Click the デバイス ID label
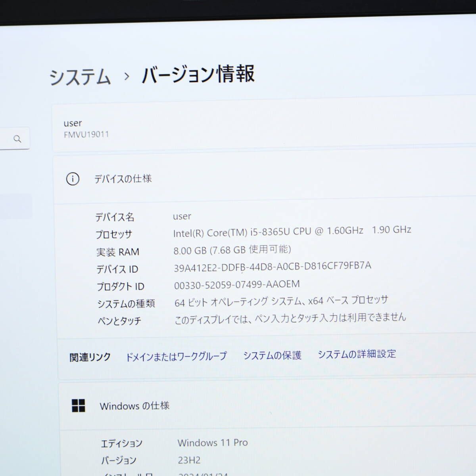This screenshot has width=476, height=476. tap(117, 269)
